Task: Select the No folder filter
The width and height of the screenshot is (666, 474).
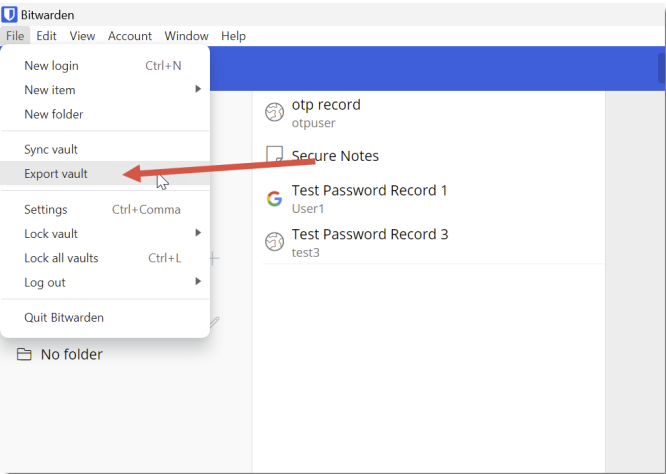Action: coord(59,354)
